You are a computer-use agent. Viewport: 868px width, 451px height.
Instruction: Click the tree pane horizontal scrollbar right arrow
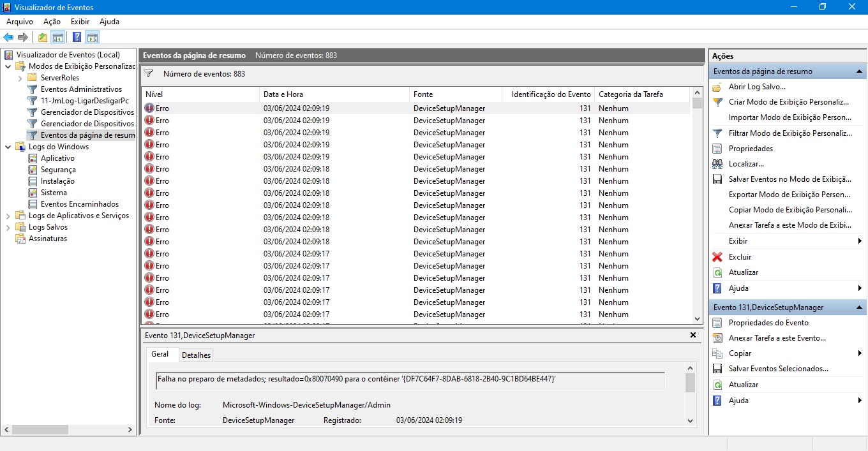pos(131,430)
